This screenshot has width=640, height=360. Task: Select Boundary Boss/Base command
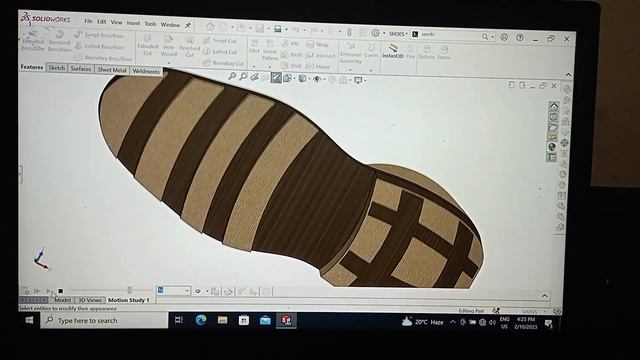click(x=103, y=58)
